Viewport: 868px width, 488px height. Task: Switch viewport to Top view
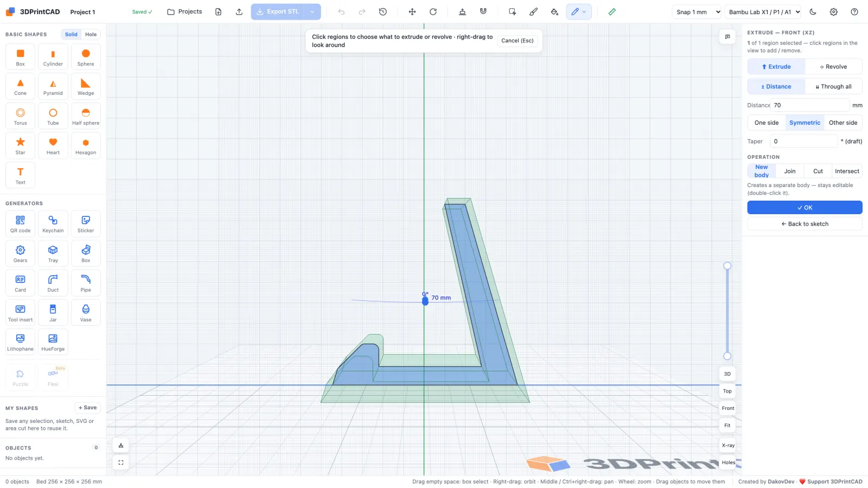coord(727,391)
